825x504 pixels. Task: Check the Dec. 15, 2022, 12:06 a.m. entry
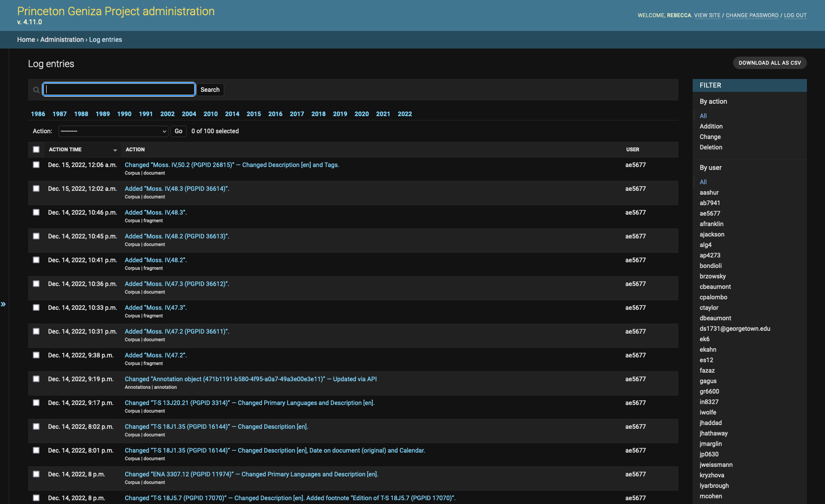pyautogui.click(x=36, y=165)
